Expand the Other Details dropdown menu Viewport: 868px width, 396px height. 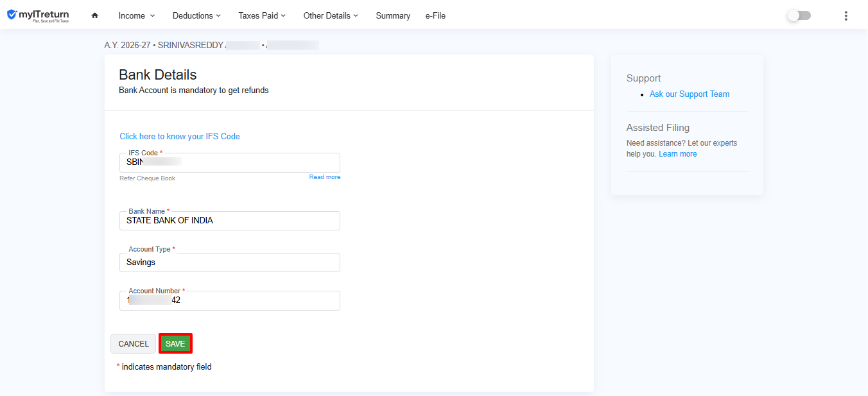331,15
